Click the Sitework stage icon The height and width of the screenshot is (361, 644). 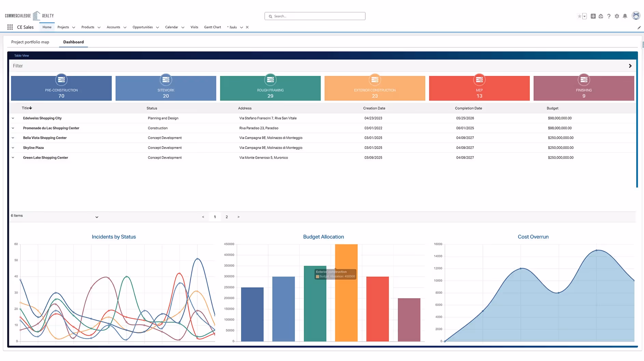(x=166, y=80)
